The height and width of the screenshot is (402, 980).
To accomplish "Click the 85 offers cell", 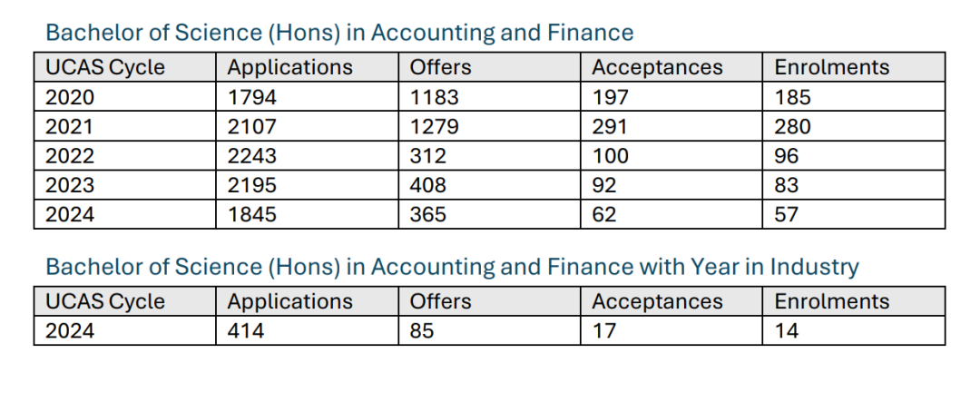I will pos(489,330).
